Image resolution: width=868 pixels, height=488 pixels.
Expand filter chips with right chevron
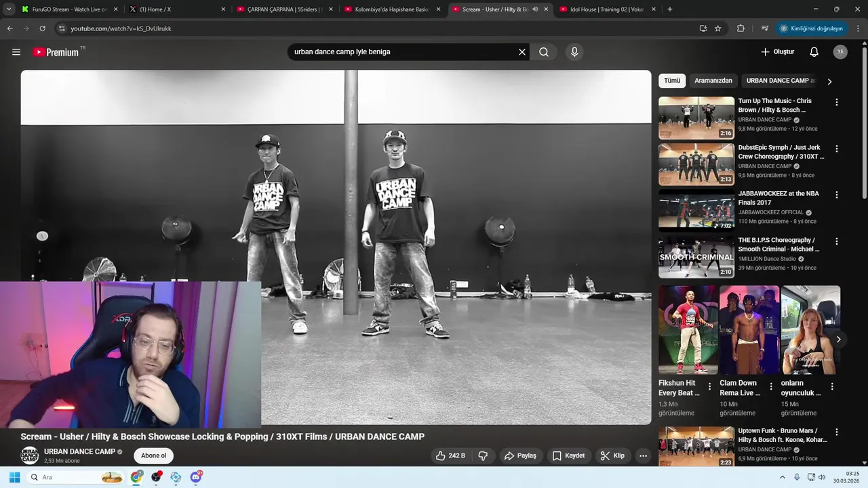pyautogui.click(x=829, y=81)
